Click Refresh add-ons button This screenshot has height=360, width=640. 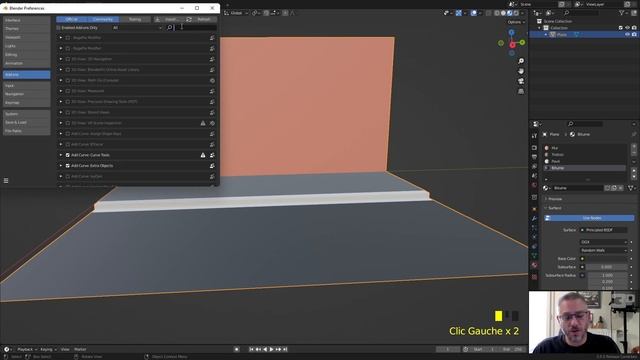[201, 19]
